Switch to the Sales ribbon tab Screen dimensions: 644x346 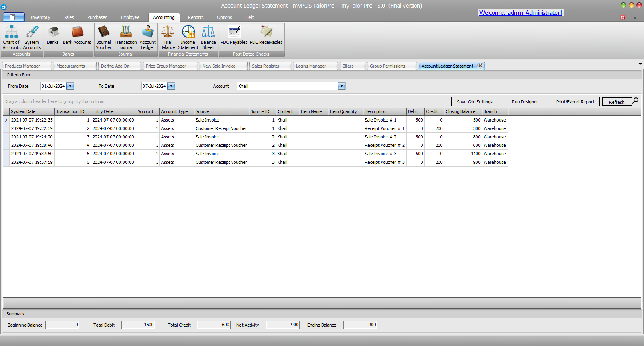[x=69, y=17]
